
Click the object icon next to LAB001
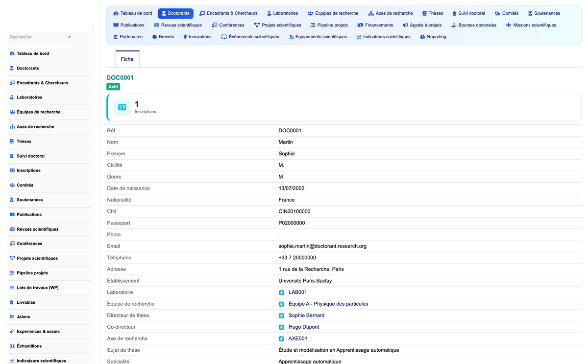[x=281, y=292]
